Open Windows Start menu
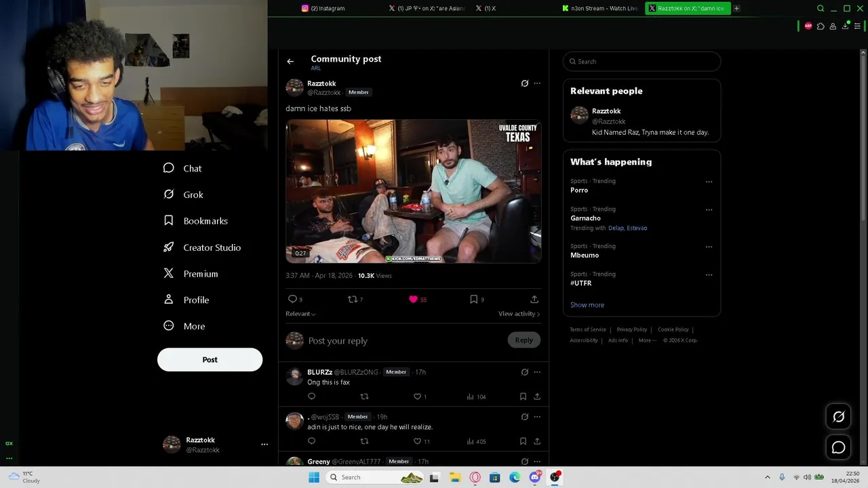 coord(314,477)
